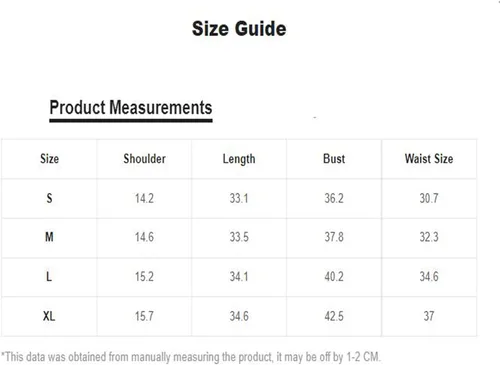Click waist value 37 for size XL
The height and width of the screenshot is (365, 500).
(x=429, y=316)
